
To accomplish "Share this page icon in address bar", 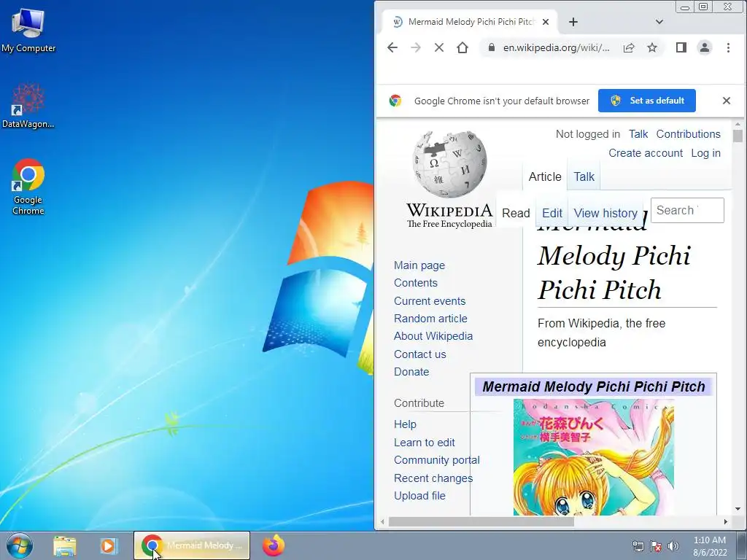I will click(629, 47).
